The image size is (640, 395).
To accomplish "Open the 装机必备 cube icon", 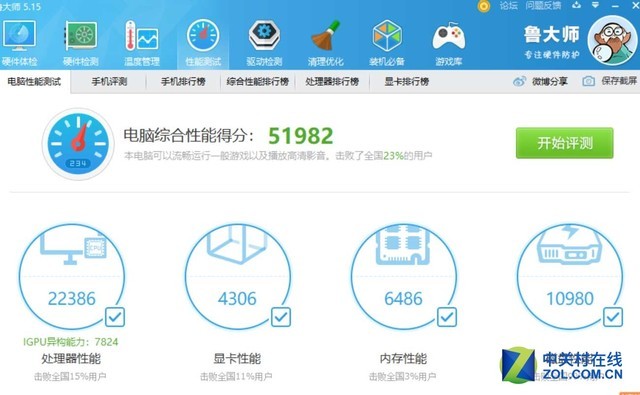I will [387, 36].
